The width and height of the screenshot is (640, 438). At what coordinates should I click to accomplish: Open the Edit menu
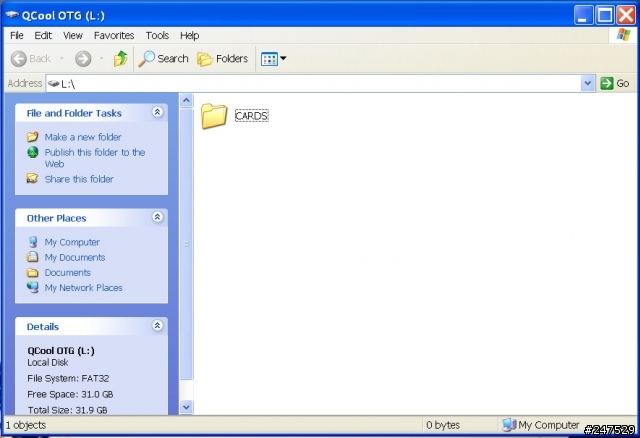[43, 36]
